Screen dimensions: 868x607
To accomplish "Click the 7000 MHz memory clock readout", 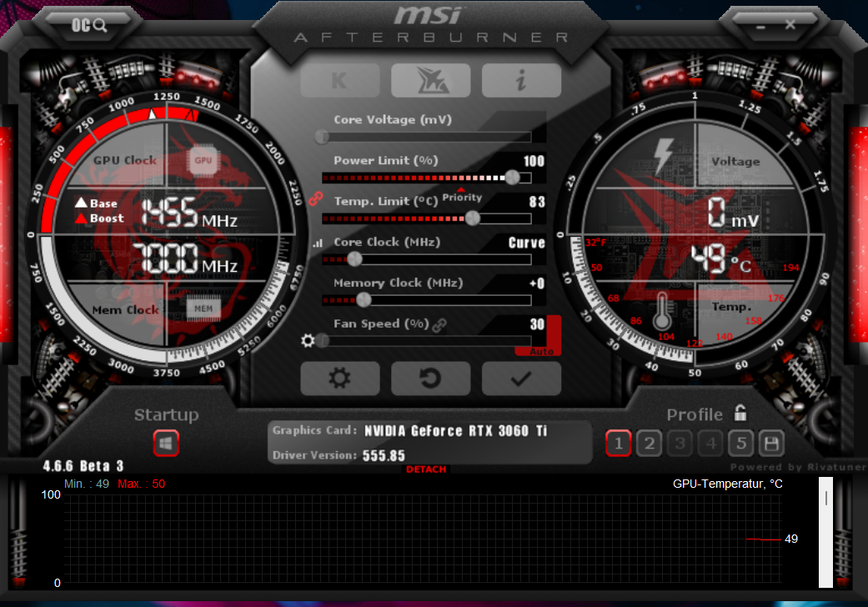I will click(185, 258).
